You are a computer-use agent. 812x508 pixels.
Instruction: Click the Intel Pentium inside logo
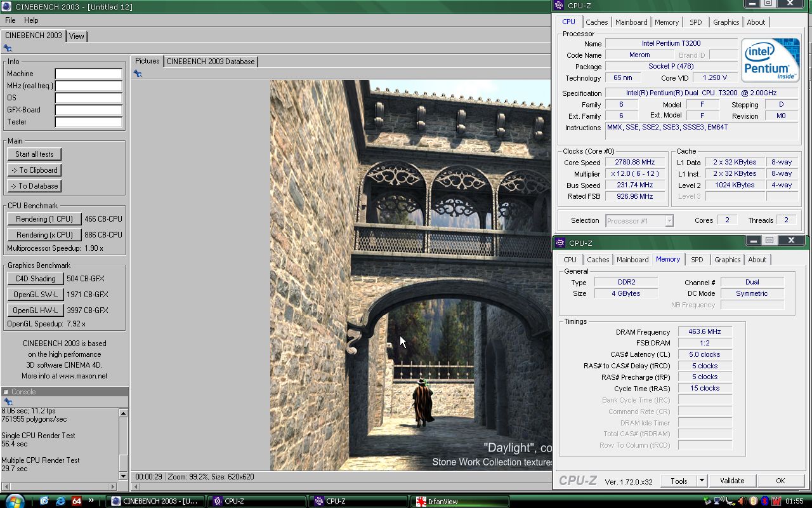click(771, 60)
